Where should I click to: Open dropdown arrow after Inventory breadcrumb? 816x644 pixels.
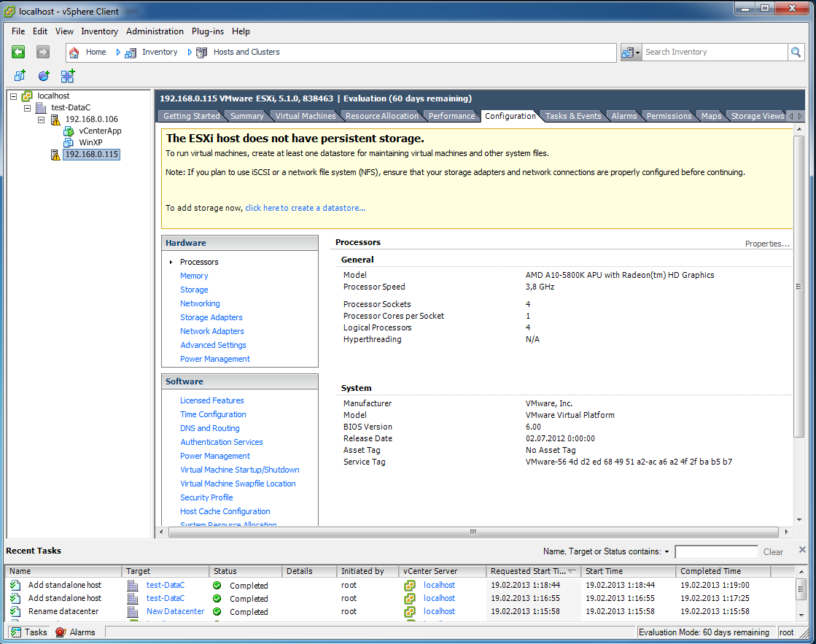[x=190, y=52]
